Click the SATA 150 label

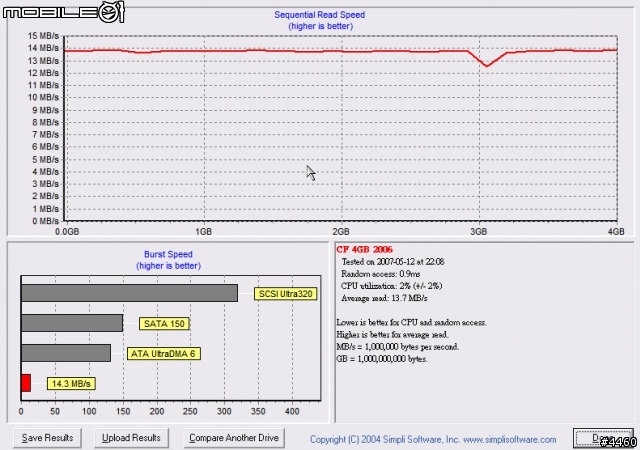pos(164,324)
